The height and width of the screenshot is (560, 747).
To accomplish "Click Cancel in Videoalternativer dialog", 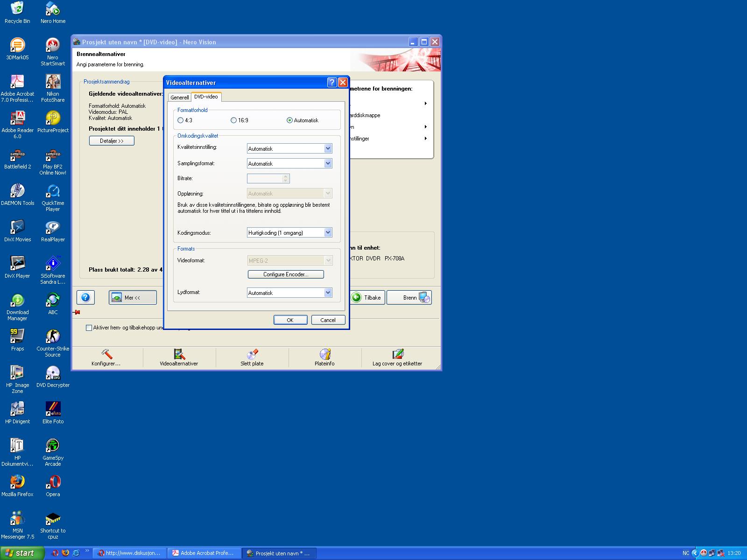I will click(328, 320).
